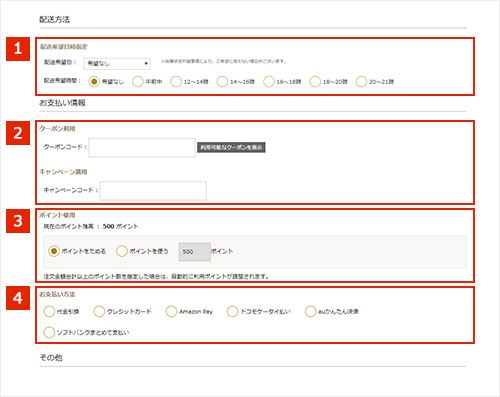Viewport: 500px width, 397px height.
Task: Open the 配送希望日 dropdown
Action: [117, 63]
